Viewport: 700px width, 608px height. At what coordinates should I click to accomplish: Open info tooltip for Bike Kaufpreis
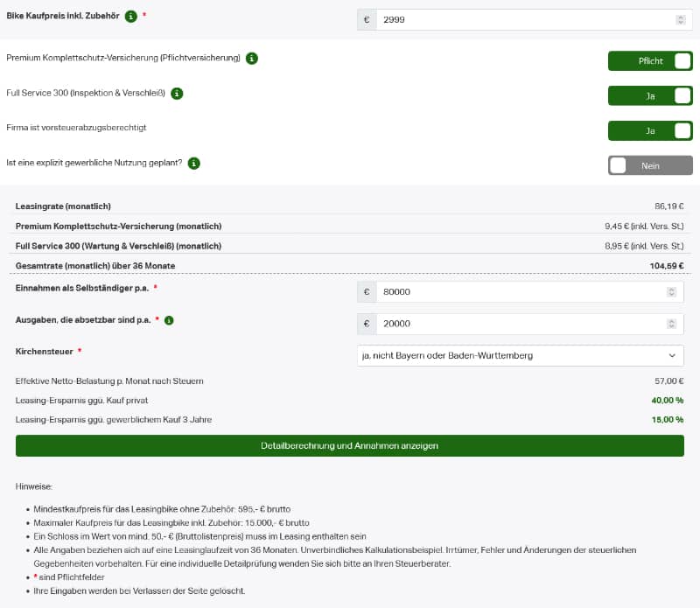tap(130, 15)
